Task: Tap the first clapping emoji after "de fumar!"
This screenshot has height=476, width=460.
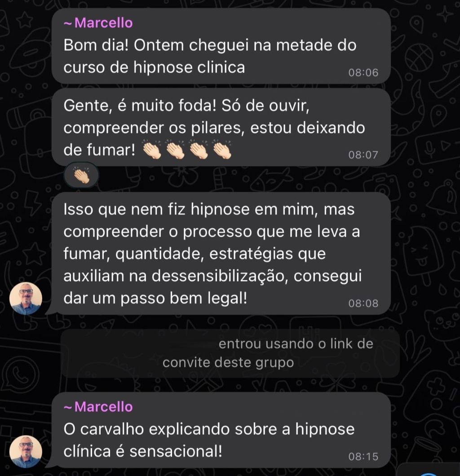Action: [x=152, y=150]
